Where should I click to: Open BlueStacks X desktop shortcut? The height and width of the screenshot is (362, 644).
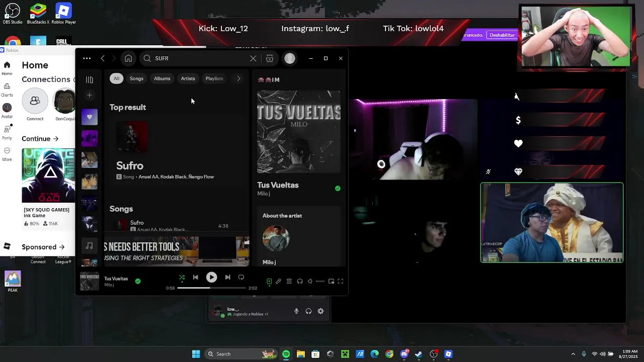click(38, 14)
